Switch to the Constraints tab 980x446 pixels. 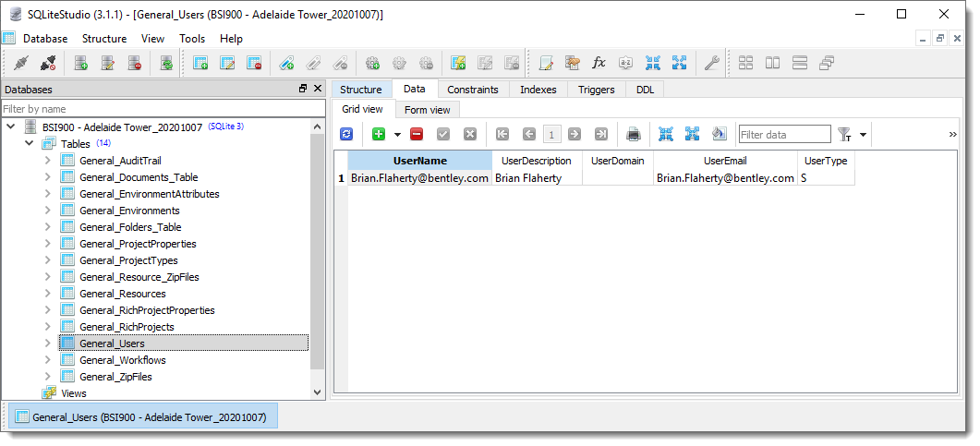[x=473, y=90]
